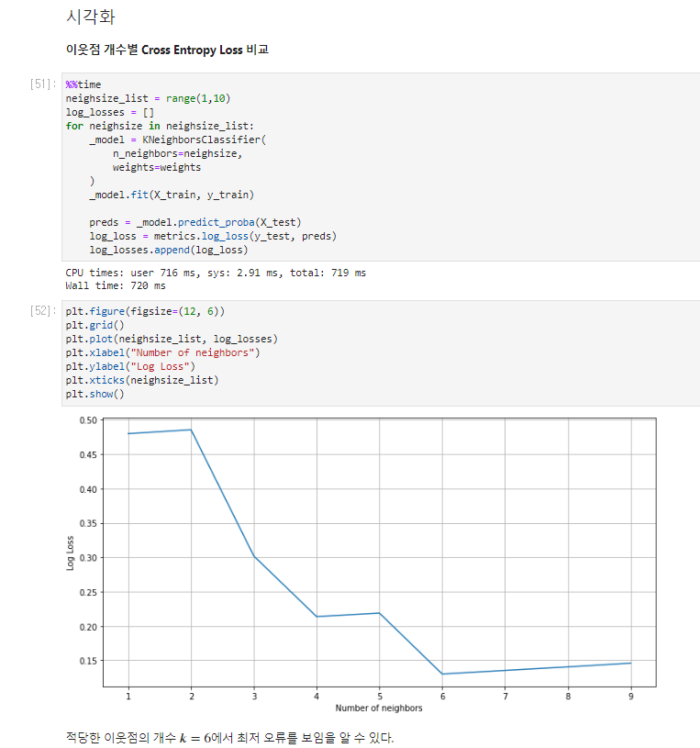Click the 0.25 y-axis tick label
The image size is (700, 748).
[88, 592]
